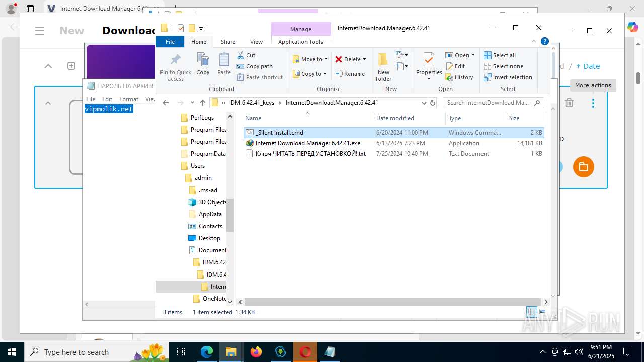
Task: Switch to the Share tab
Action: (x=228, y=42)
